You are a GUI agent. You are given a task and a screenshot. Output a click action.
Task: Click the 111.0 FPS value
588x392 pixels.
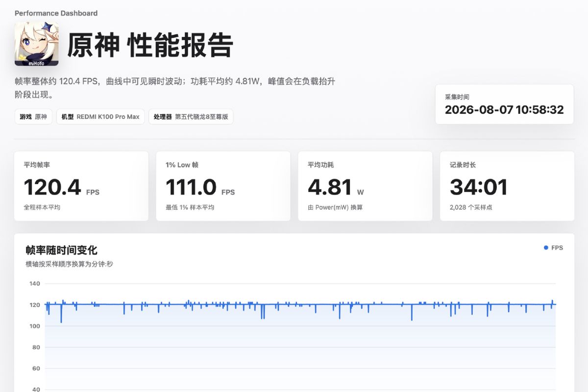[x=200, y=187]
